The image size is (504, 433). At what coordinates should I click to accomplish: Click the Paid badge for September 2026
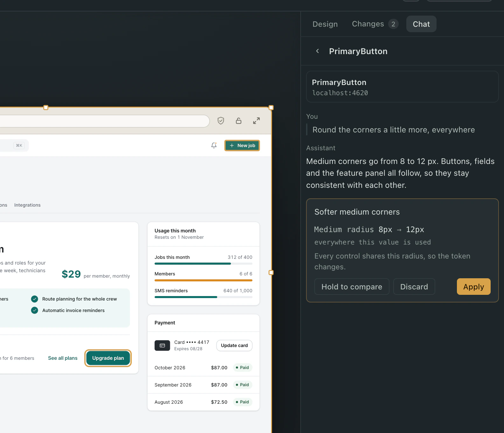[243, 385]
